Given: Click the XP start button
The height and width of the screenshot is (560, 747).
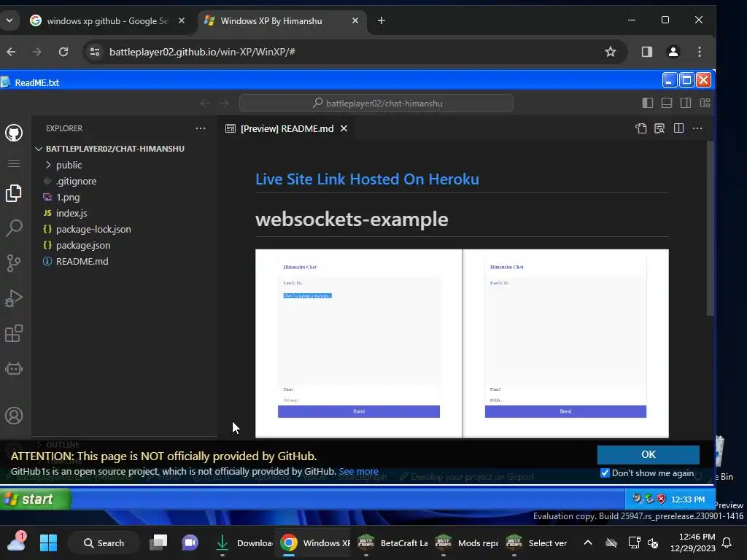Looking at the screenshot, I should [x=35, y=499].
